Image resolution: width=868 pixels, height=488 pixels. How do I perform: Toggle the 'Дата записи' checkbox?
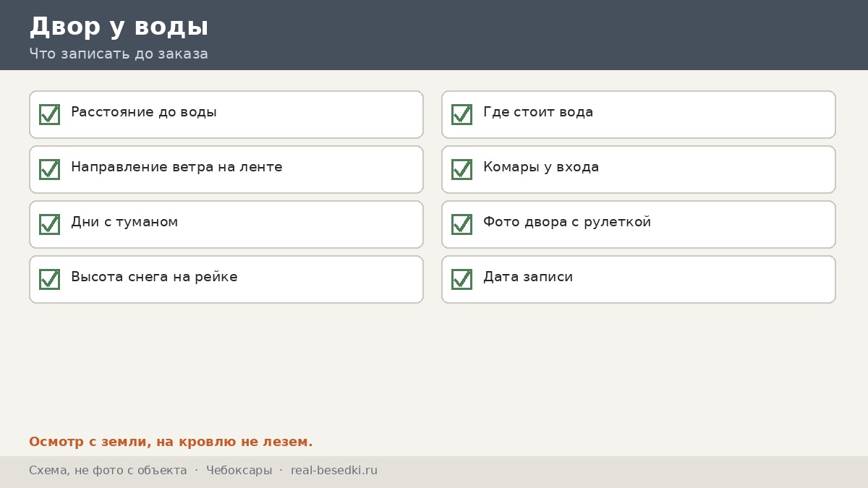point(461,279)
